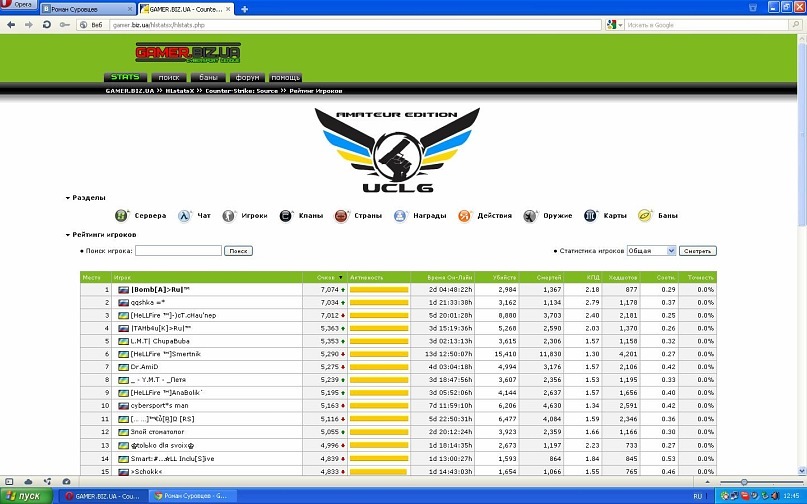Sort table by Убийств column
The image size is (807, 504).
click(504, 277)
